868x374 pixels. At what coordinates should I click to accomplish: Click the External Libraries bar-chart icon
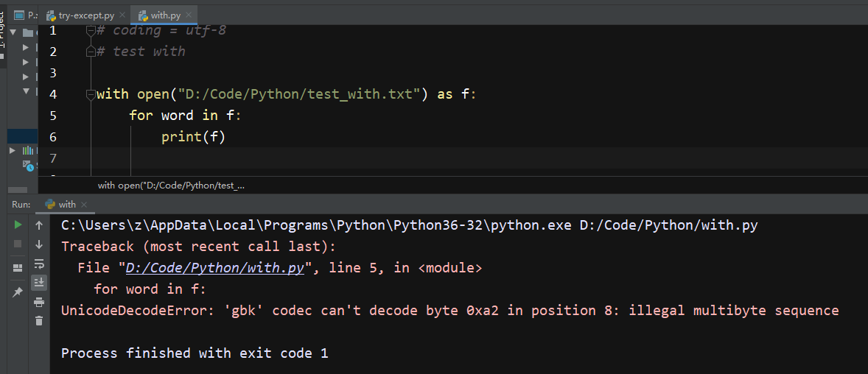(x=27, y=150)
